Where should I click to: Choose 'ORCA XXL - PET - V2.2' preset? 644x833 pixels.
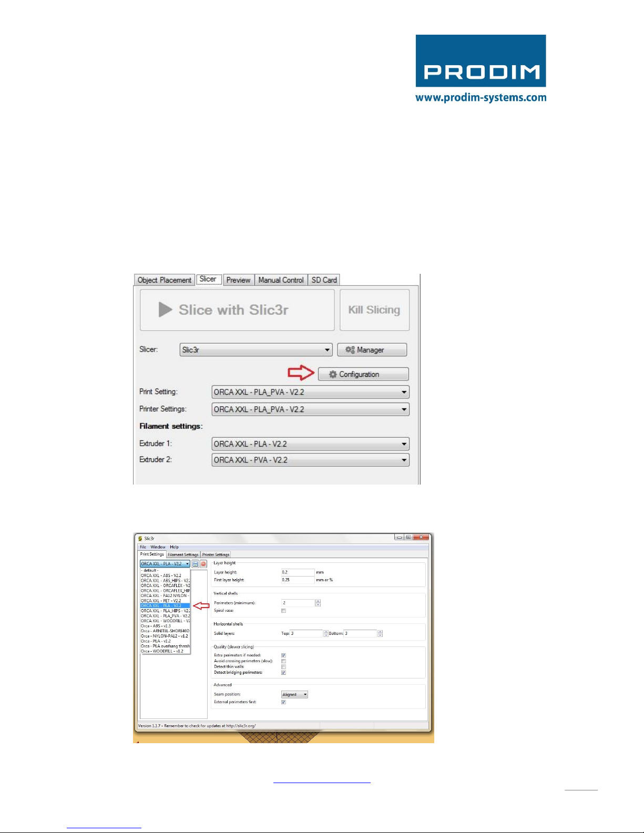point(165,601)
